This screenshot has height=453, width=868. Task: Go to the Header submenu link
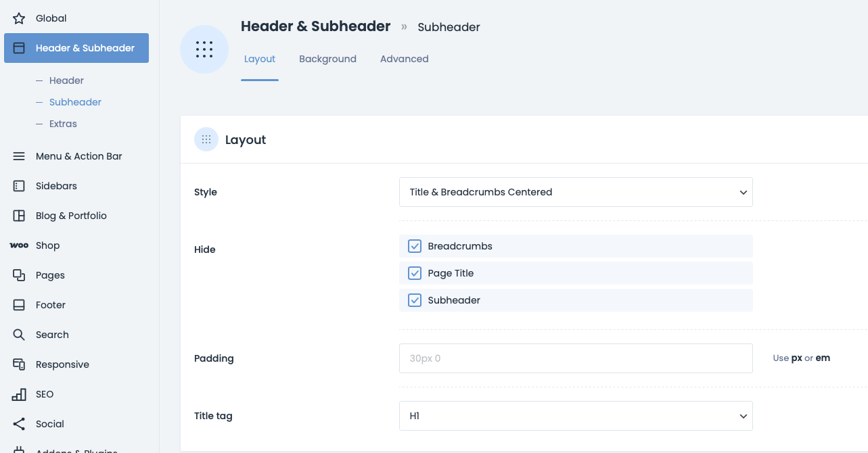pos(66,80)
